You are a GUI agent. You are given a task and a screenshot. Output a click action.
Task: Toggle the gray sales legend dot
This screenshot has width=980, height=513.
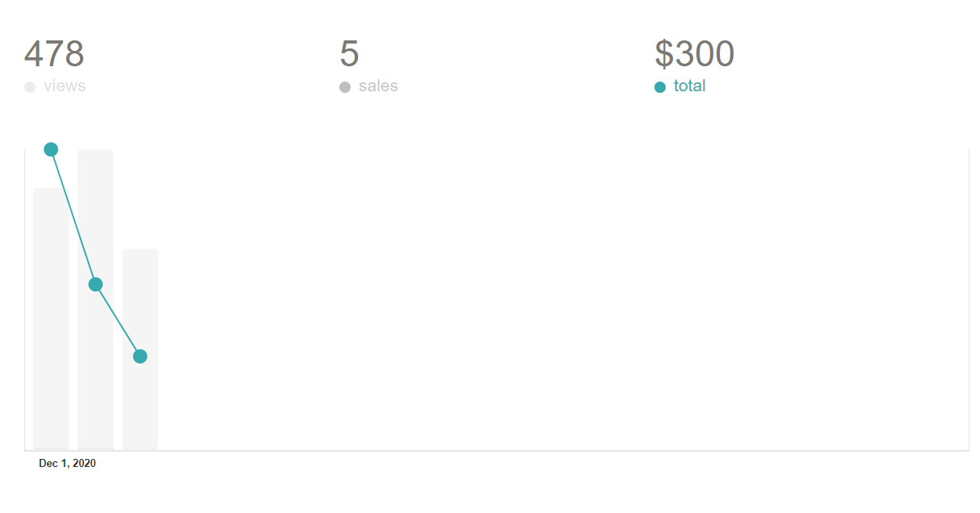(345, 87)
